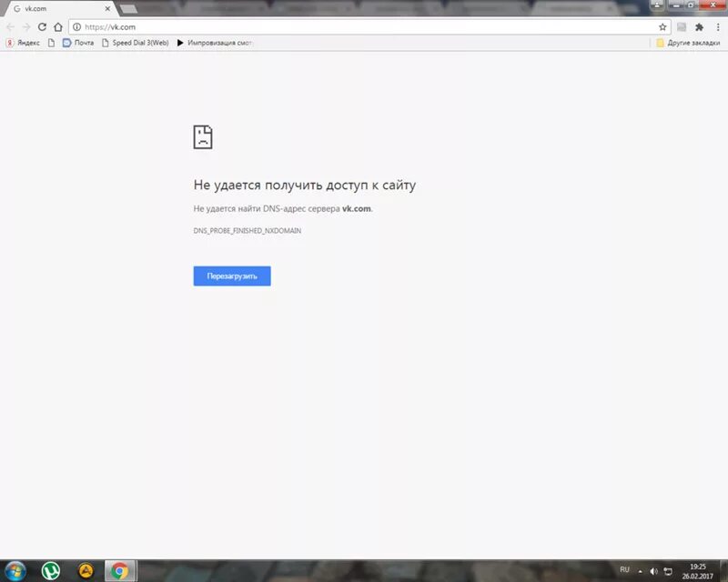Open the extensions puzzle icon
Screen dimensions: 728x582
pyautogui.click(x=699, y=27)
